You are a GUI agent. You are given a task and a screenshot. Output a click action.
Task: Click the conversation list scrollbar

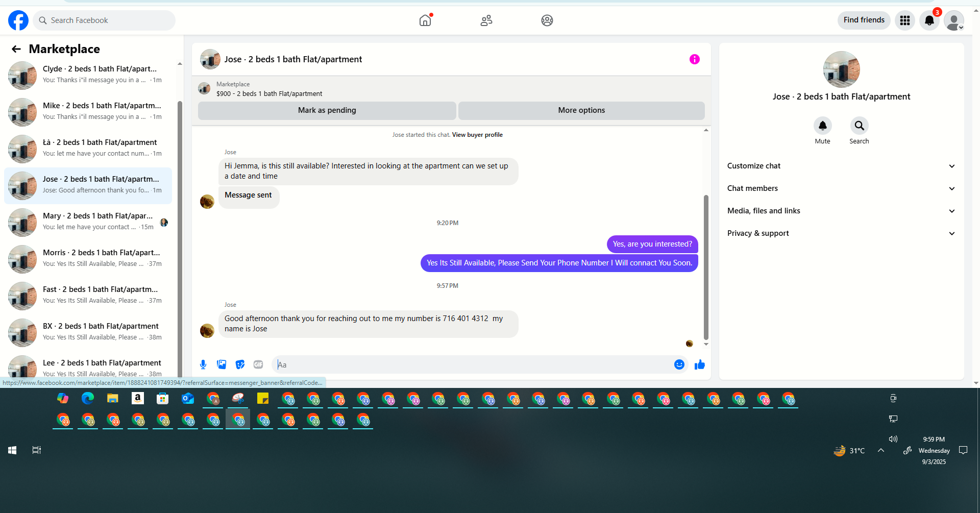pos(180,240)
